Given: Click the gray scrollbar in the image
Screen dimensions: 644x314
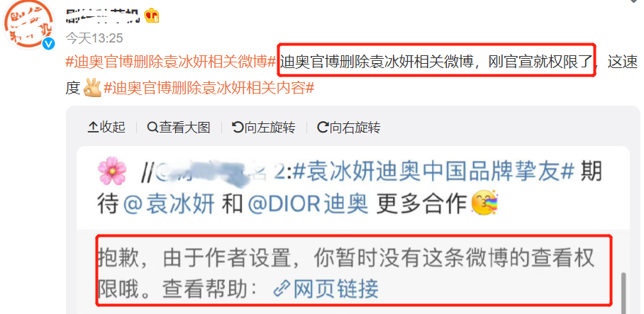Looking at the screenshot, I should [623, 293].
